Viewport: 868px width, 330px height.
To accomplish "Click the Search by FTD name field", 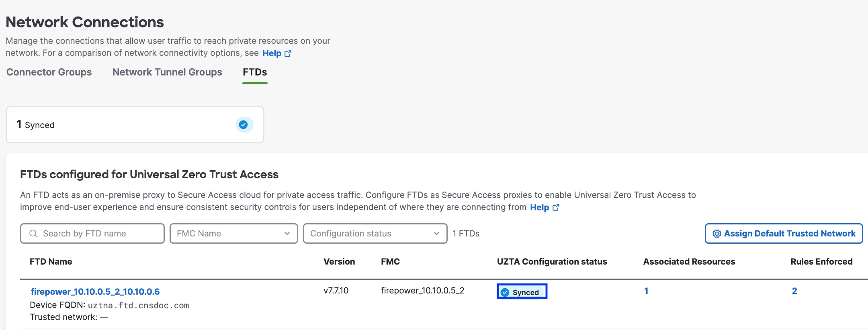I will [x=92, y=234].
